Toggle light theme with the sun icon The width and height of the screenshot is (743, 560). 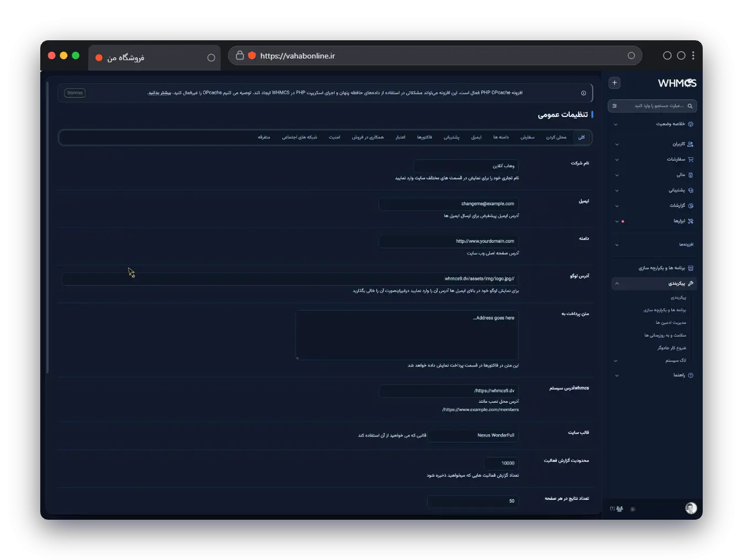(633, 509)
